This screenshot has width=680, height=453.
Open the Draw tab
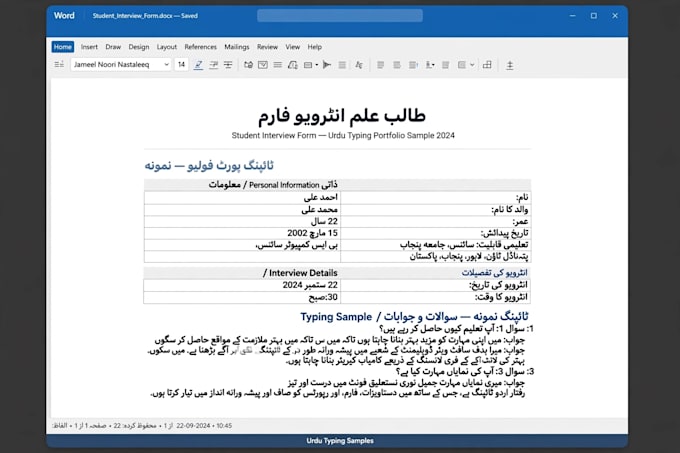click(113, 47)
